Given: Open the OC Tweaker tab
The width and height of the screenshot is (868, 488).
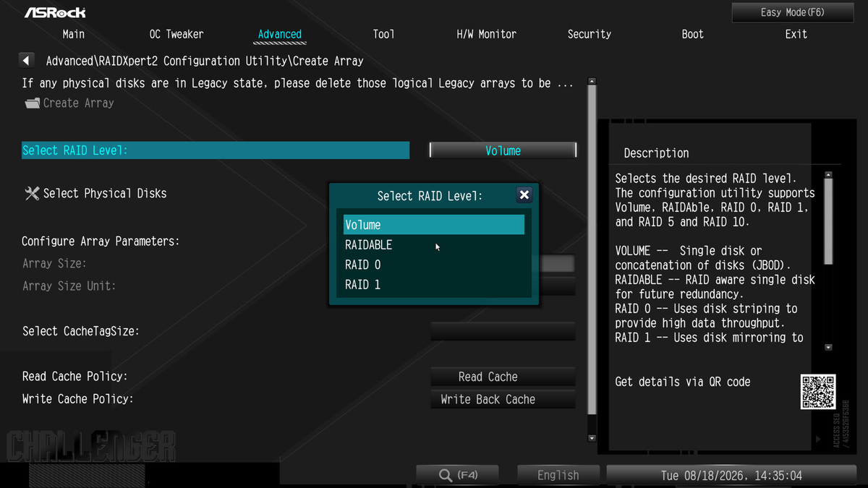Looking at the screenshot, I should pyautogui.click(x=176, y=34).
